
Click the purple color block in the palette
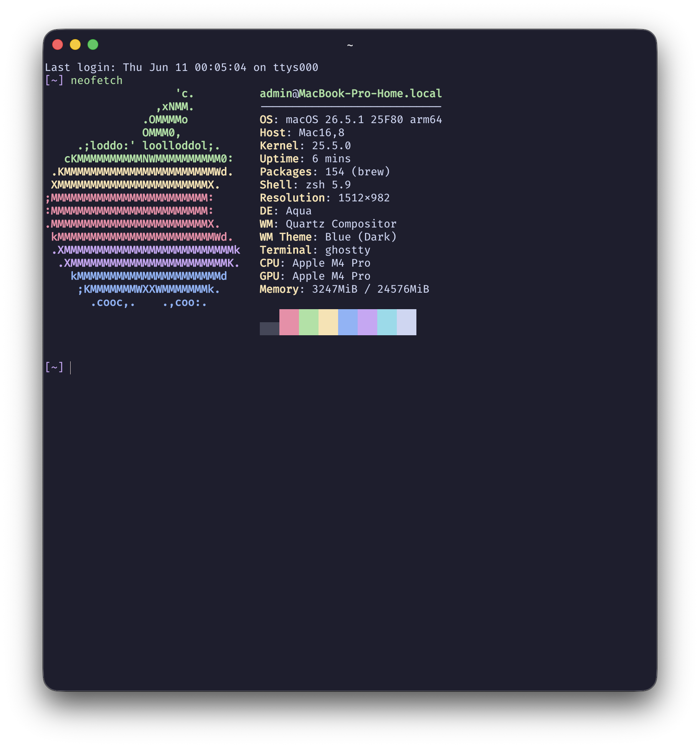click(x=367, y=322)
